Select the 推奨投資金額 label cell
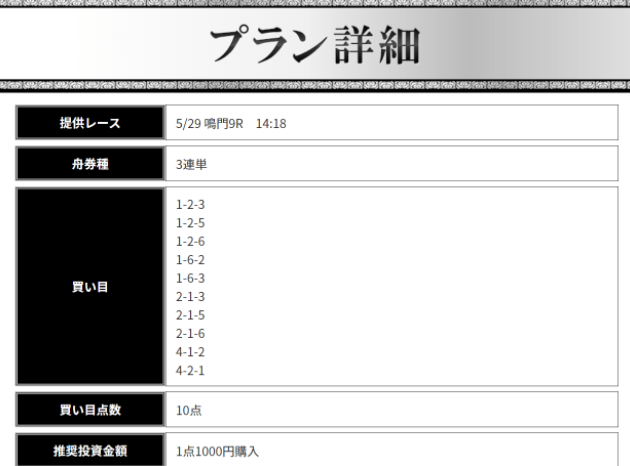Screen dimensions: 630x466 [87, 450]
